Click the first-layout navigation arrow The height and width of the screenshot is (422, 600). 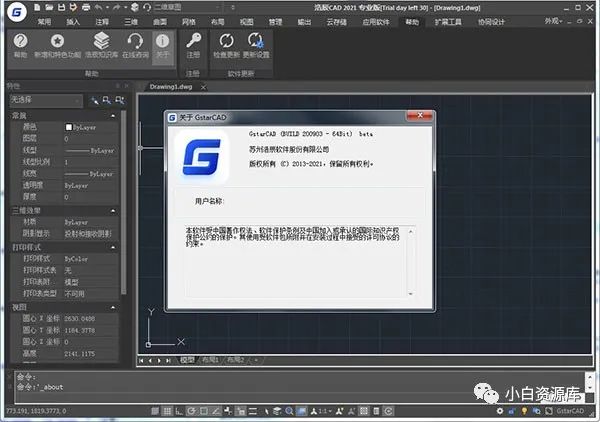[141, 360]
